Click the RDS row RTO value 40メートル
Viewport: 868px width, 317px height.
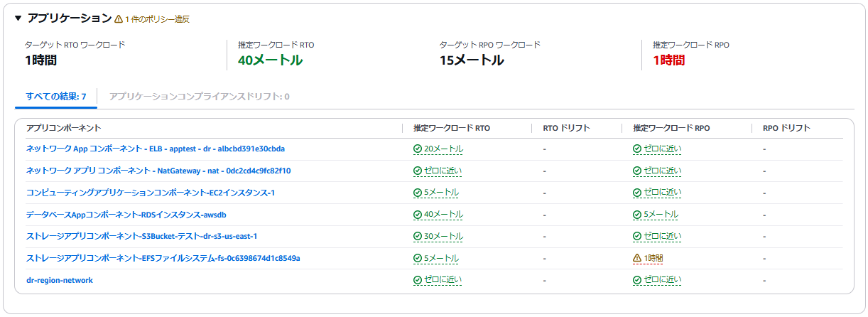pyautogui.click(x=443, y=215)
